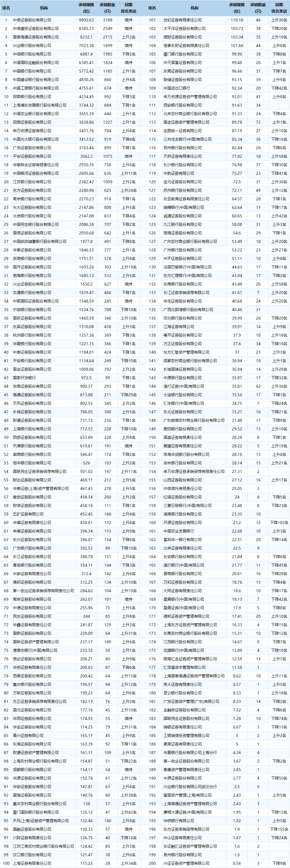Click the 下降102名 rank change
The height and width of the screenshot is (868, 290).
279,523
